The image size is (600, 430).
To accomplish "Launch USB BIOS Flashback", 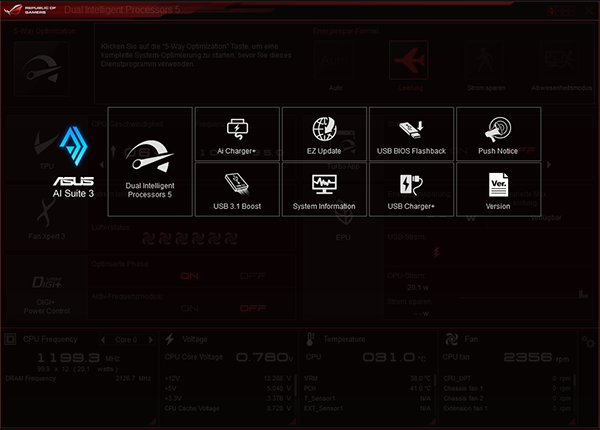I will pos(411,134).
